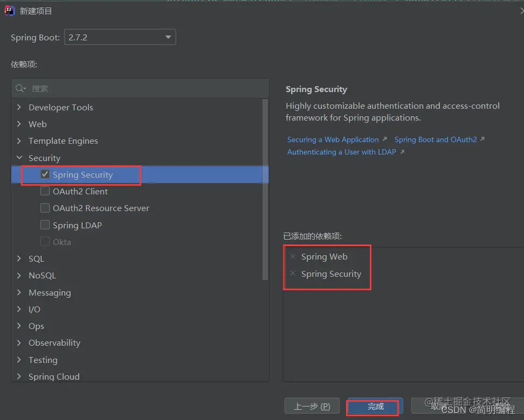The width and height of the screenshot is (524, 420).
Task: Enable the OAuth2 Resource Server checkbox
Action: pyautogui.click(x=45, y=208)
